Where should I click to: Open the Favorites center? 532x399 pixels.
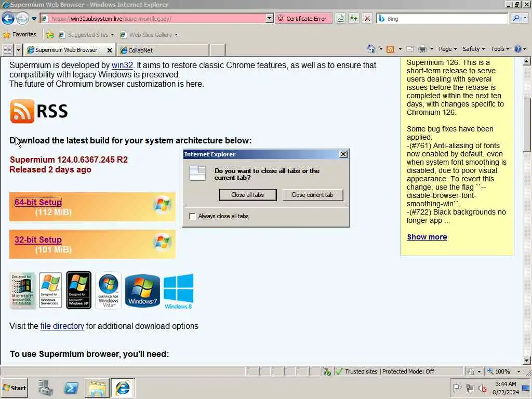(19, 35)
